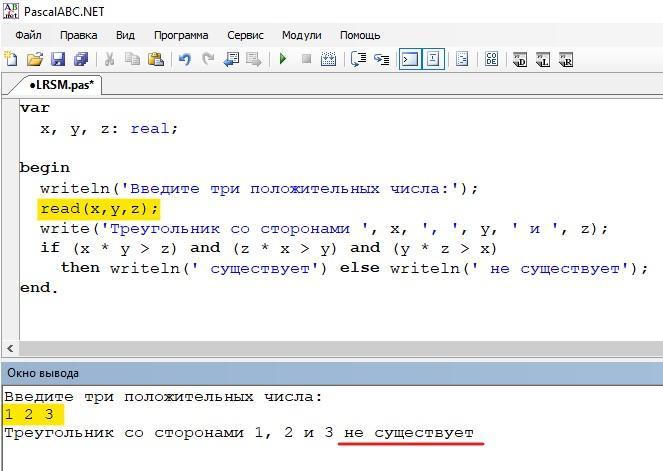This screenshot has height=471, width=663.
Task: Click the format code page icon
Action: click(462, 59)
